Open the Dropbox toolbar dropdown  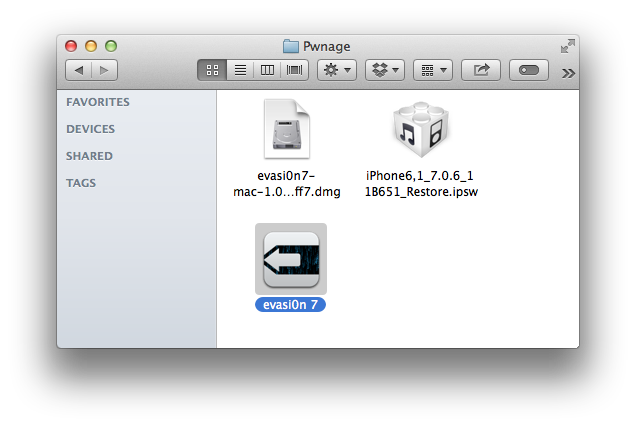(383, 70)
